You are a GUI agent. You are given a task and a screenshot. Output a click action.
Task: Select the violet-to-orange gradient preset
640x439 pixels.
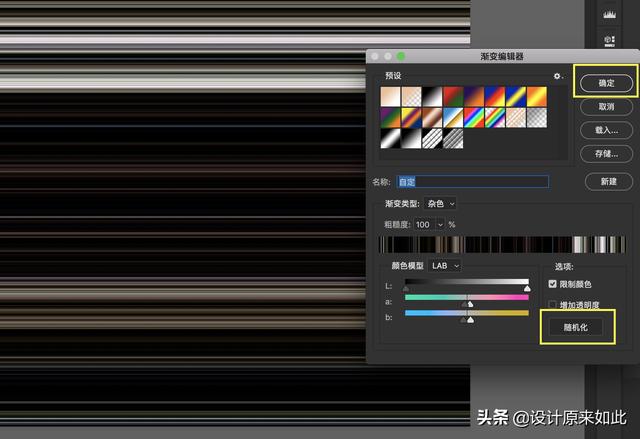[x=474, y=96]
